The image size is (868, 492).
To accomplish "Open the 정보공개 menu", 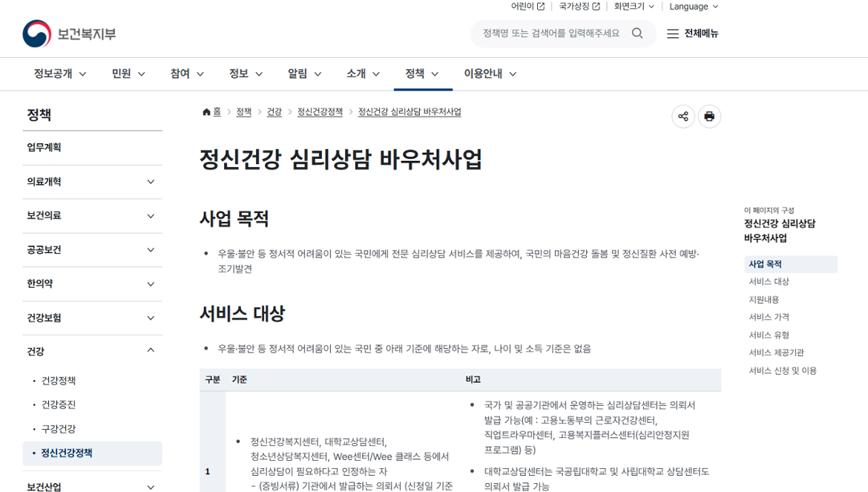I will click(x=60, y=73).
